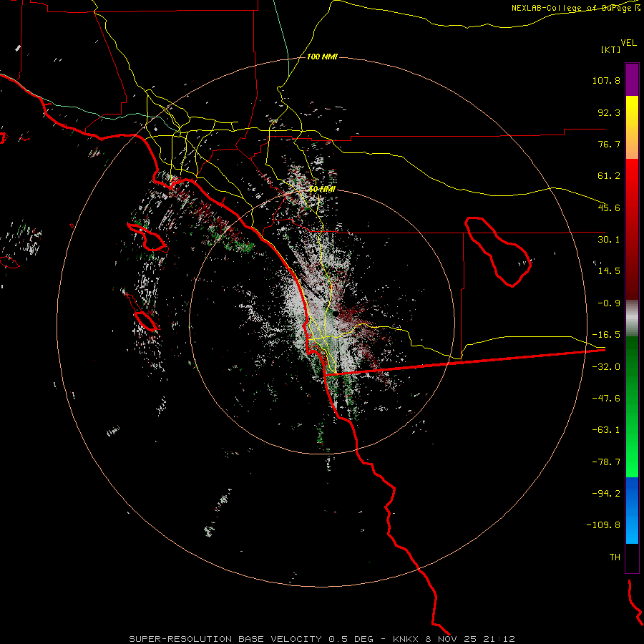This screenshot has width=644, height=644.
Task: Click the TH label on the legend
Action: [x=615, y=557]
